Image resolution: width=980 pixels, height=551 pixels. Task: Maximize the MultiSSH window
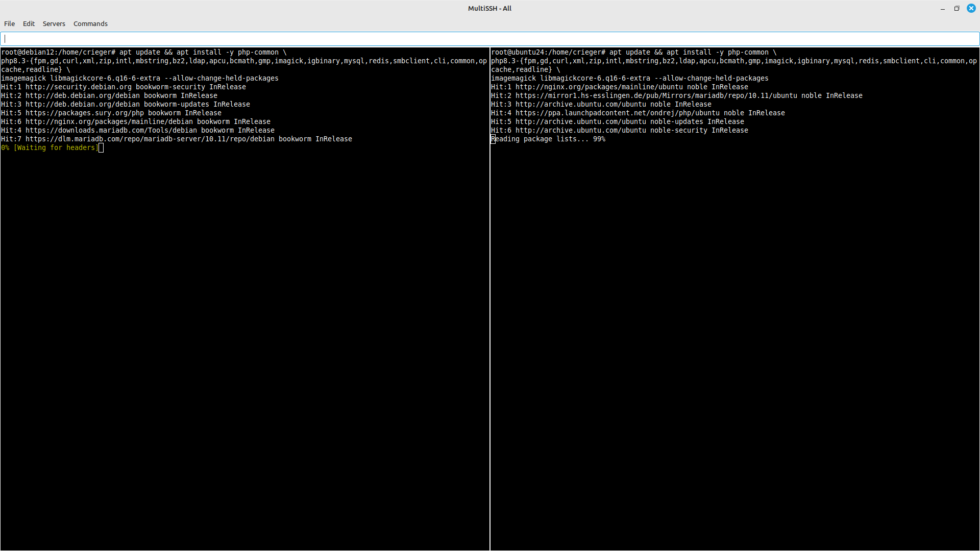[x=957, y=9]
